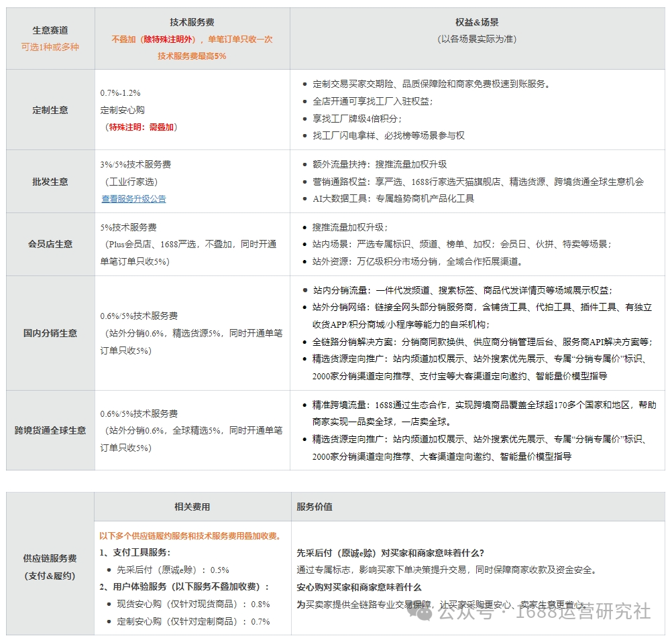This screenshot has height=638, width=672.
Task: Click the 2、用户体验服务 heading
Action: pyautogui.click(x=184, y=587)
